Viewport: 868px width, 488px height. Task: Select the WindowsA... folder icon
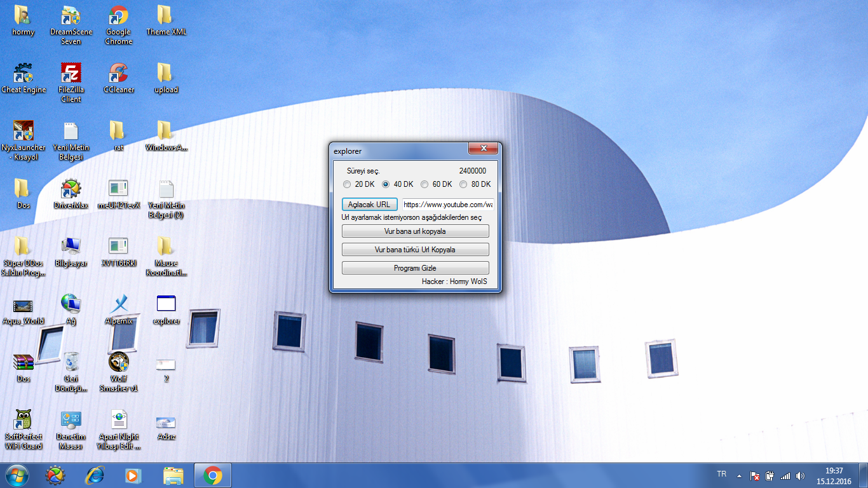pos(166,137)
